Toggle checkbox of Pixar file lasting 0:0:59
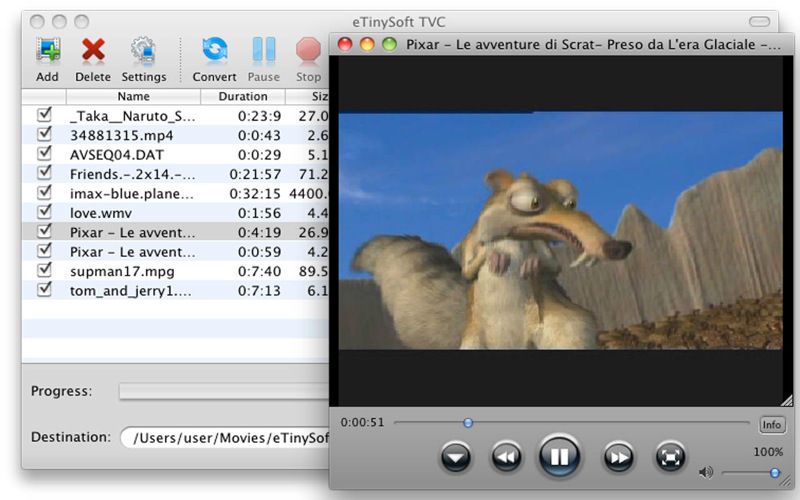The height and width of the screenshot is (500, 800). 44,249
